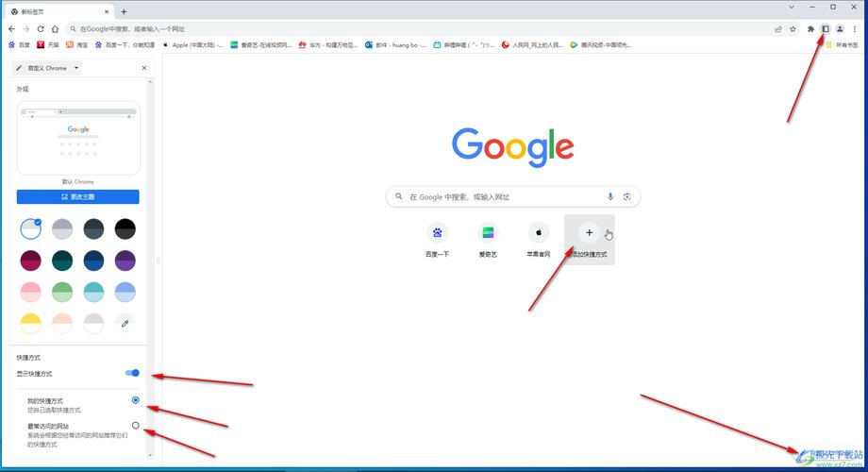Open the 所有书签 folder
Screen dimensions: 868x472
click(x=842, y=45)
